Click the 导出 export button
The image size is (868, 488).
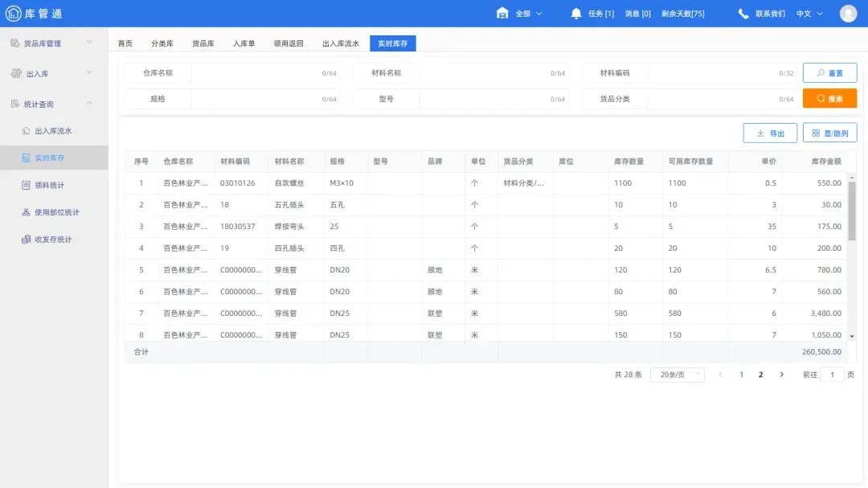(x=770, y=133)
